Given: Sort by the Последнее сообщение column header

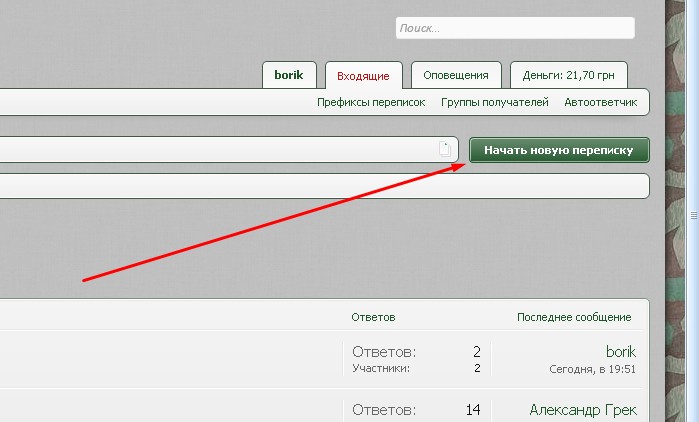Looking at the screenshot, I should [x=574, y=317].
